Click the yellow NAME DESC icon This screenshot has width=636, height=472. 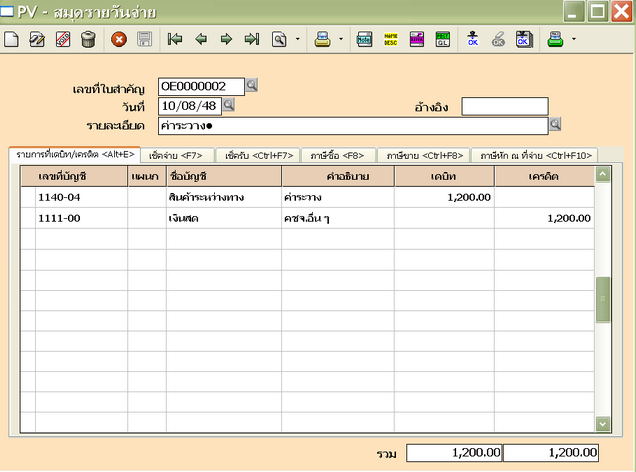point(391,40)
